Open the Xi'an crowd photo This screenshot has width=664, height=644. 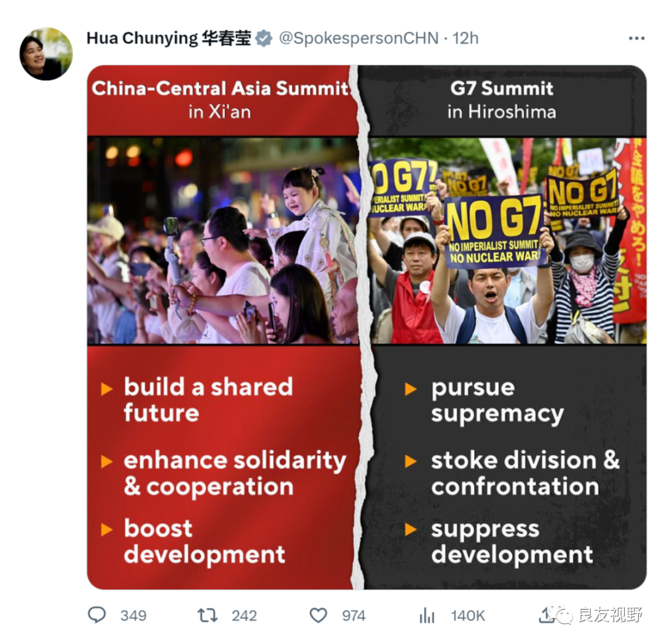223,241
